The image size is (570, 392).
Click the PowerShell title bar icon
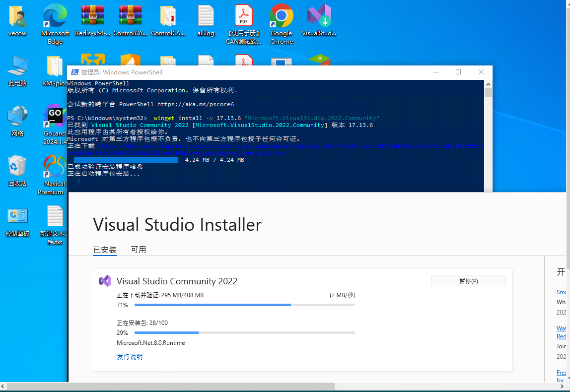coord(75,72)
